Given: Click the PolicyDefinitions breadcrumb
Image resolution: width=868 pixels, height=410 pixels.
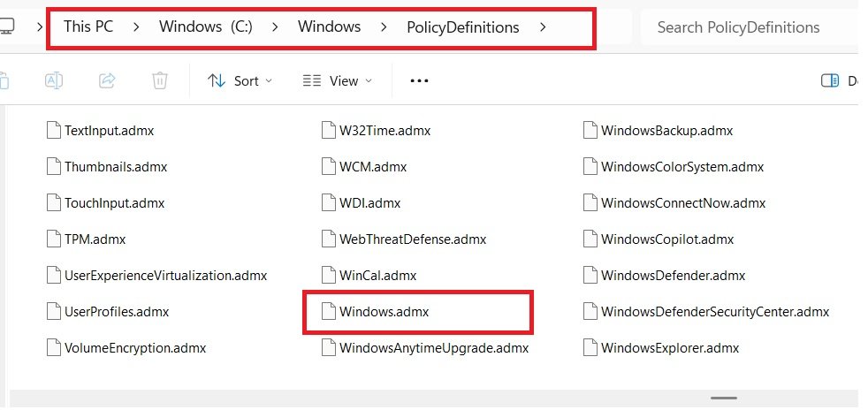Looking at the screenshot, I should (x=463, y=27).
